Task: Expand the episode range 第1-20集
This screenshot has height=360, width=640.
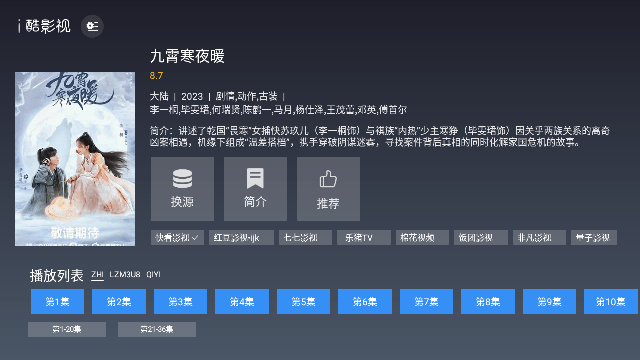Action: point(67,329)
